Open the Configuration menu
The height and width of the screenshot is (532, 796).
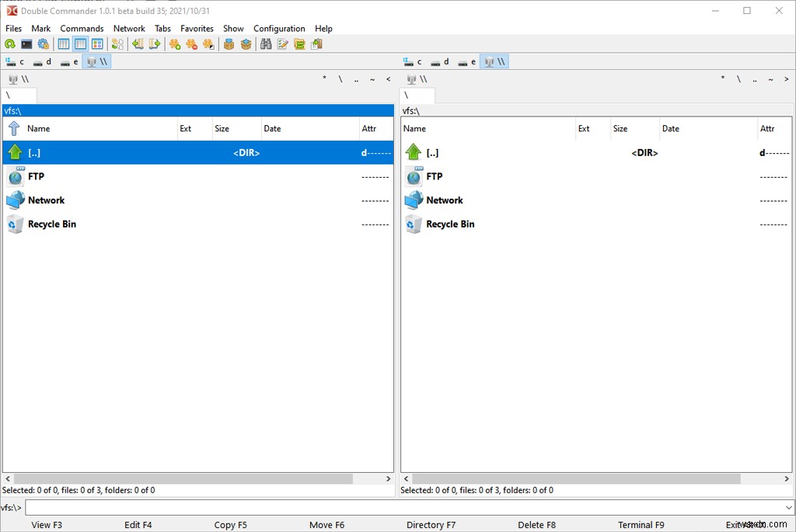coord(279,29)
